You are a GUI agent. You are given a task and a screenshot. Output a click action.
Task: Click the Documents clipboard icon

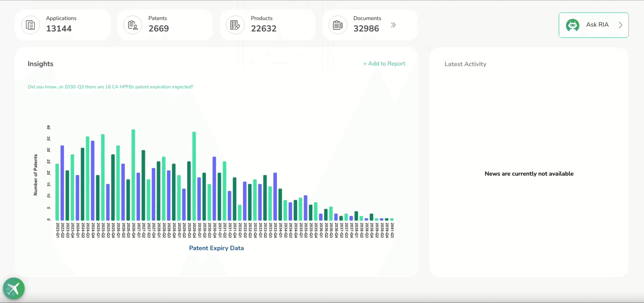point(337,25)
